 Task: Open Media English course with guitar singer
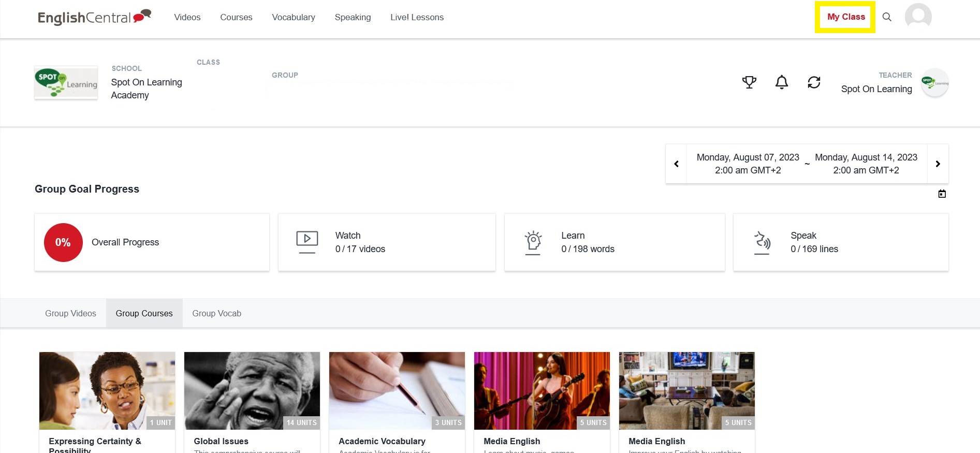point(542,391)
